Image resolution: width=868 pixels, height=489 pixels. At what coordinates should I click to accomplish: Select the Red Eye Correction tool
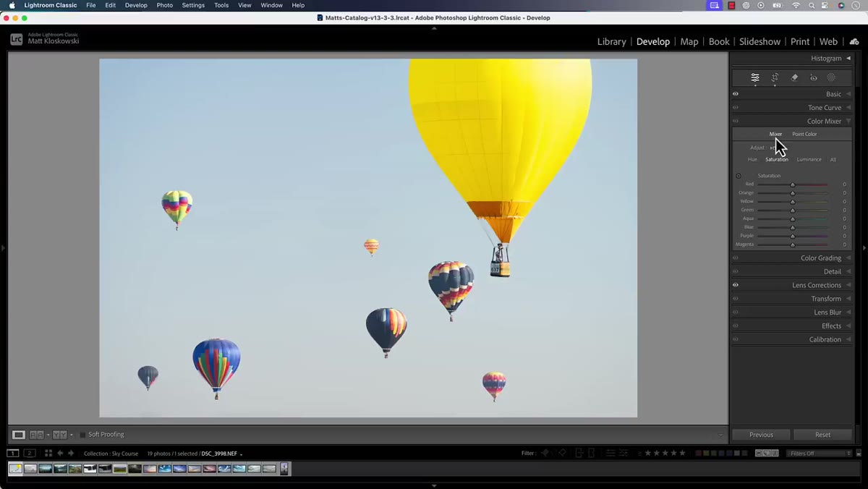point(814,77)
